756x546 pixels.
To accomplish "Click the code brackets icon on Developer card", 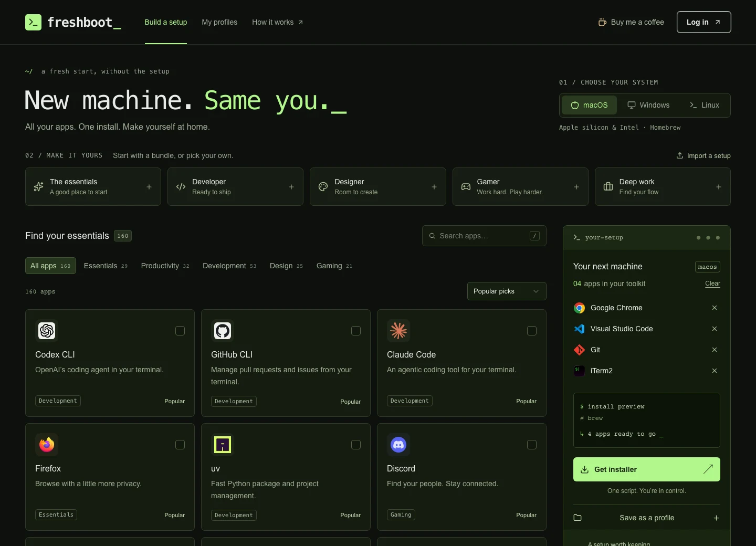I will pyautogui.click(x=181, y=187).
